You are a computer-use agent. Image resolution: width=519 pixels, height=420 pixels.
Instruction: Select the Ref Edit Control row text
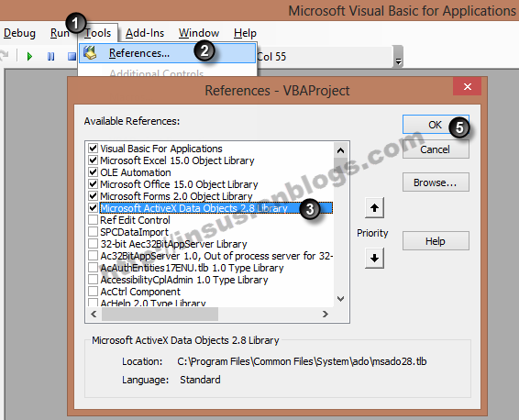point(135,220)
